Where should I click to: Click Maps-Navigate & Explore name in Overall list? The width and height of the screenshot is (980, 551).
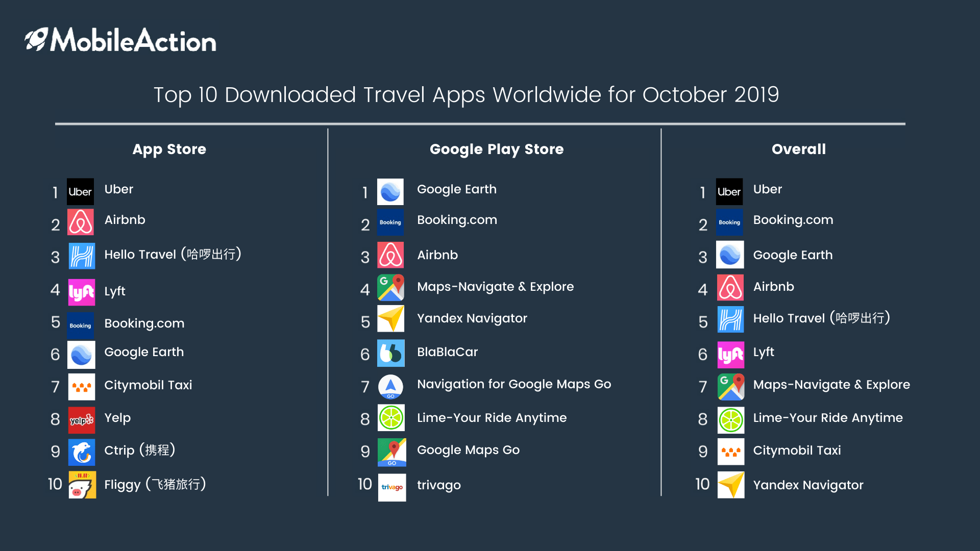(x=831, y=385)
